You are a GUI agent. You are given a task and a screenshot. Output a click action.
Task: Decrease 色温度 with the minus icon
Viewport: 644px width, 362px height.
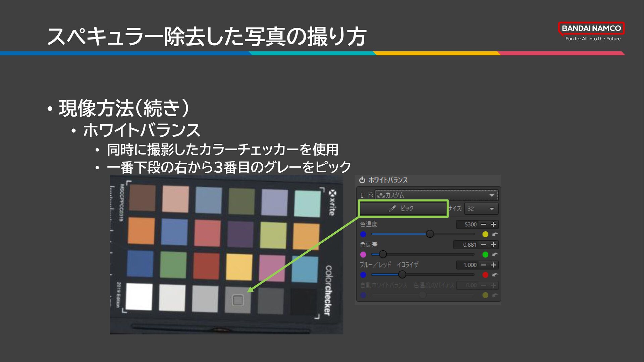[483, 225]
